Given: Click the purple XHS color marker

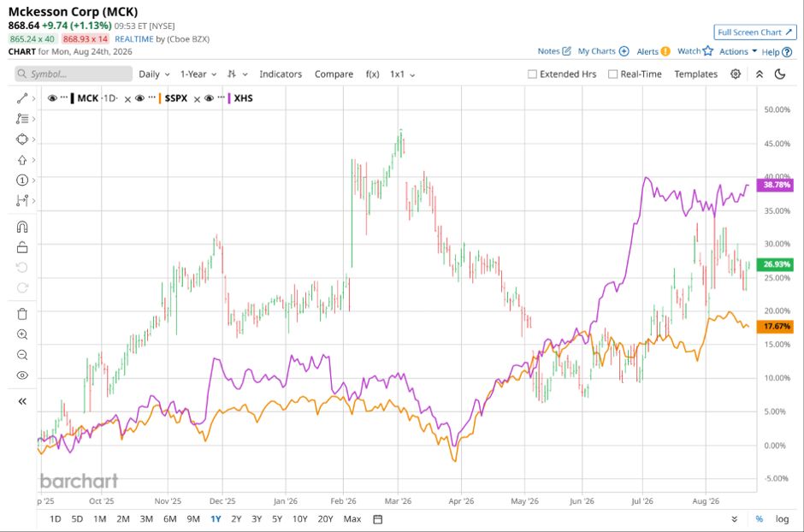Looking at the screenshot, I should click(228, 98).
